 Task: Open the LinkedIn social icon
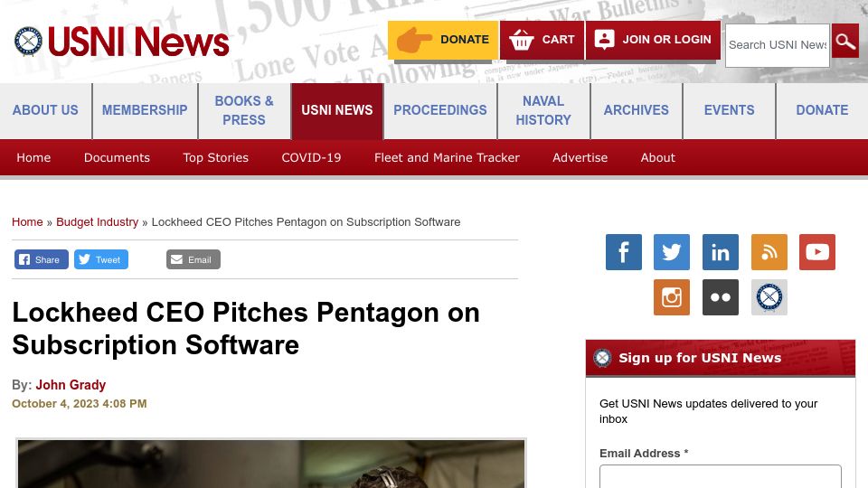pos(721,252)
